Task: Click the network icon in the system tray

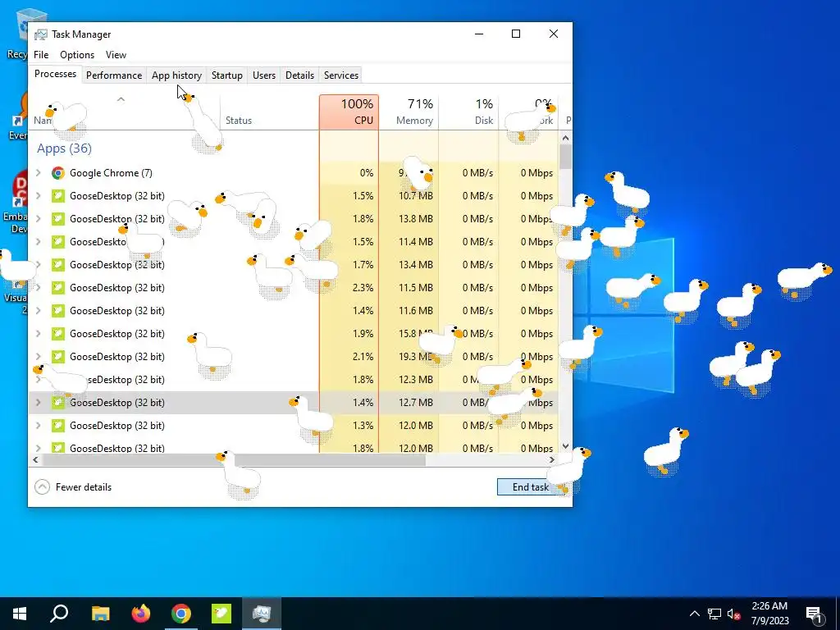Action: (714, 614)
